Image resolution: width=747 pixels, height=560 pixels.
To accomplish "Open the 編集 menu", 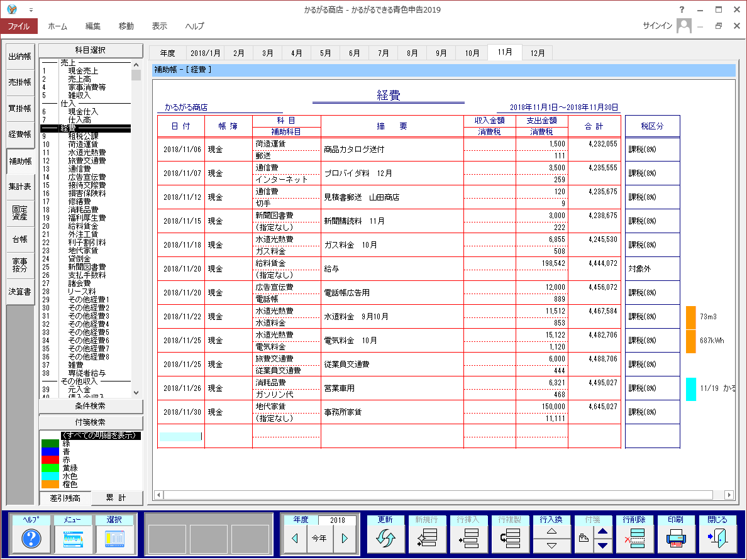I will [x=93, y=26].
